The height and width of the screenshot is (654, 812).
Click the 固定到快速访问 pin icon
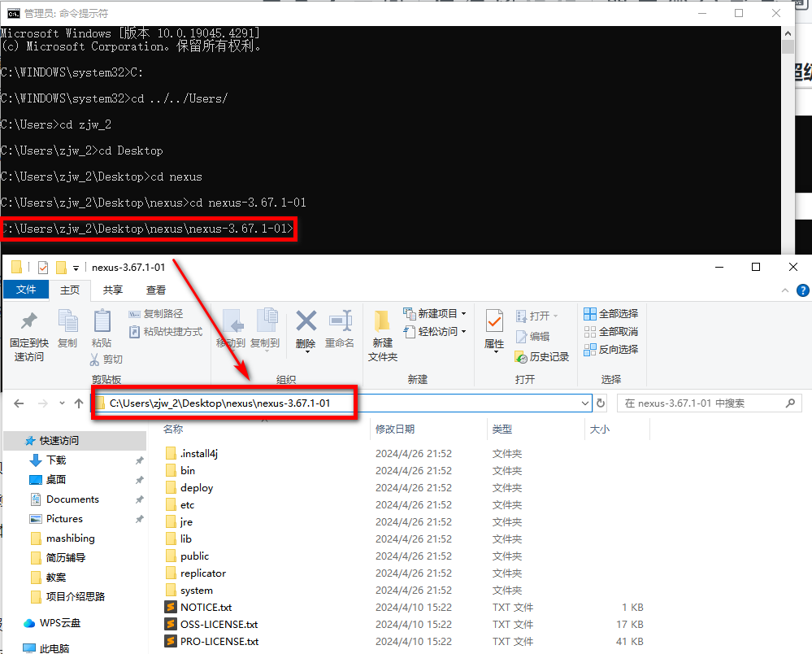(x=28, y=321)
